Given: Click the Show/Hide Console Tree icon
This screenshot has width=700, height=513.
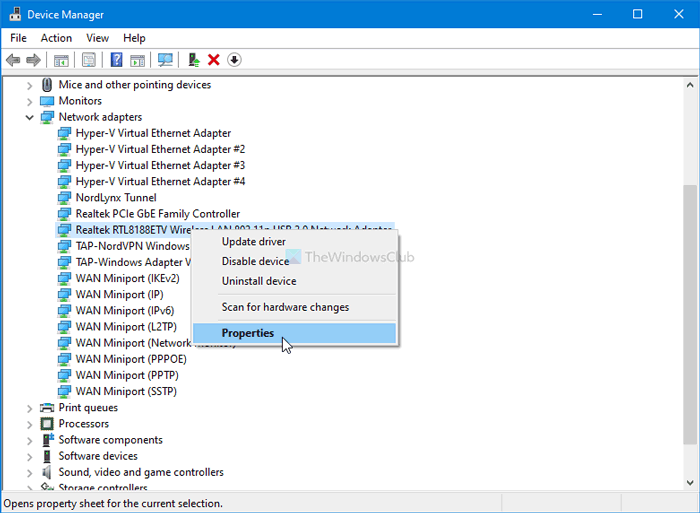Looking at the screenshot, I should pos(61,60).
